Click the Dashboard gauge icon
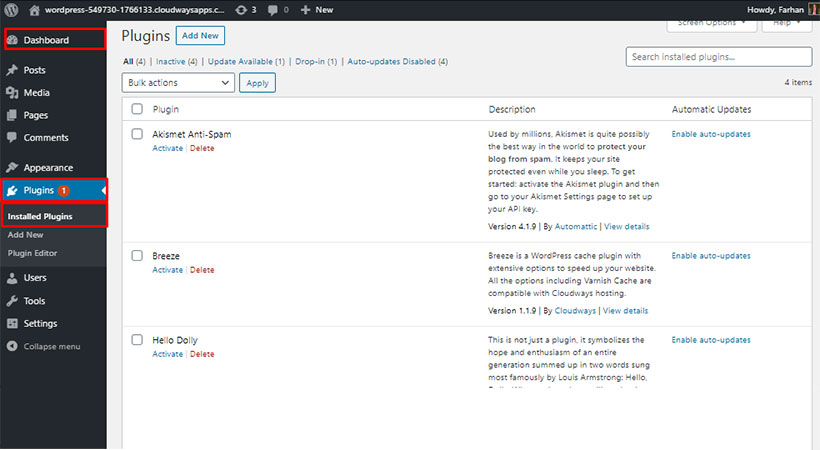 click(12, 40)
